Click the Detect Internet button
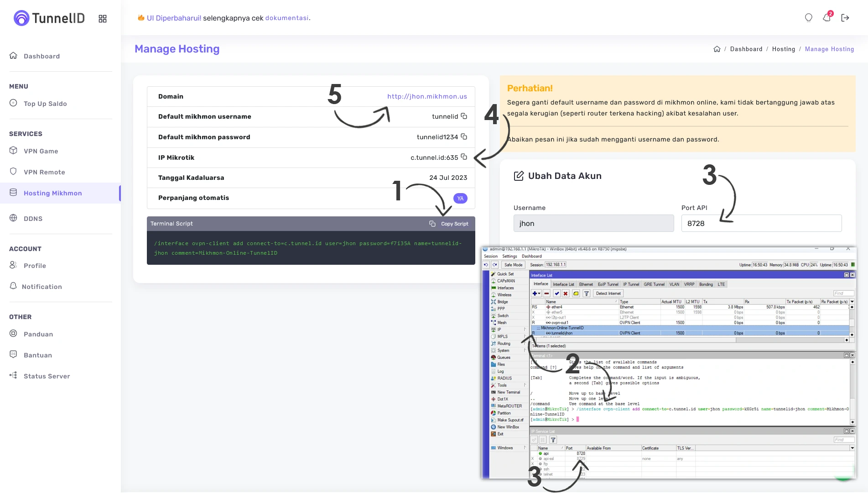 (608, 294)
